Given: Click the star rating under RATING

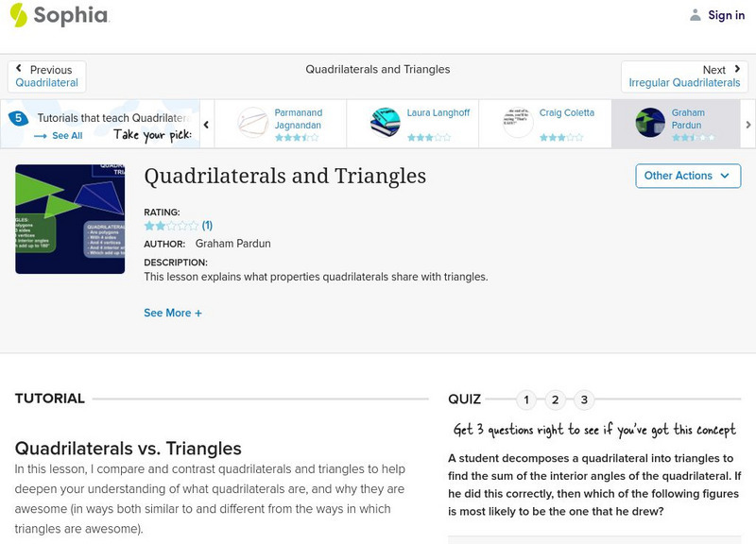Looking at the screenshot, I should [171, 226].
